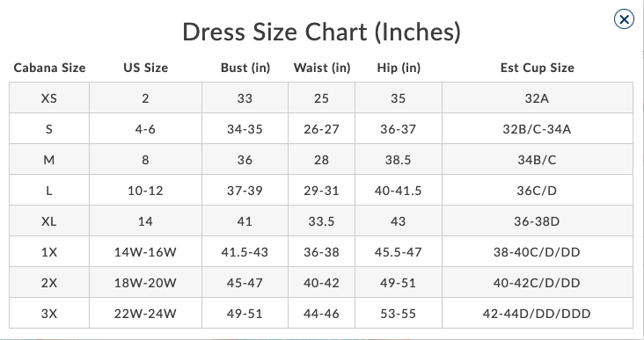
Task: Click the 36C/D cup size cell
Action: point(538,190)
